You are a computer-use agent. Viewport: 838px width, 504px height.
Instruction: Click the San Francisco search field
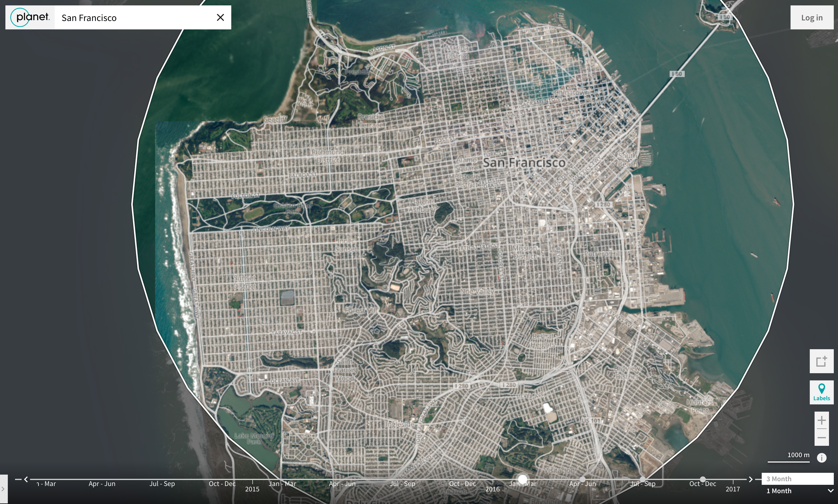click(136, 18)
